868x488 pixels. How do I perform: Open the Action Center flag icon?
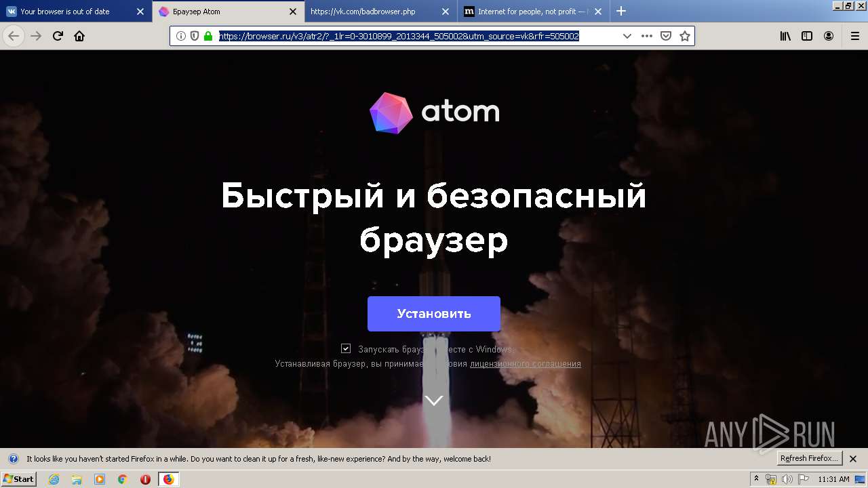point(804,479)
